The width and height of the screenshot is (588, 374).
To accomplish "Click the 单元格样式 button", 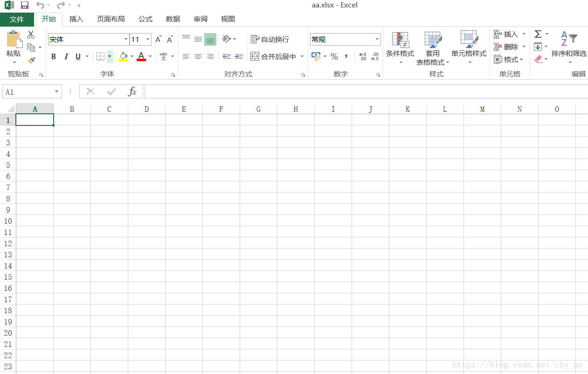I will click(469, 48).
